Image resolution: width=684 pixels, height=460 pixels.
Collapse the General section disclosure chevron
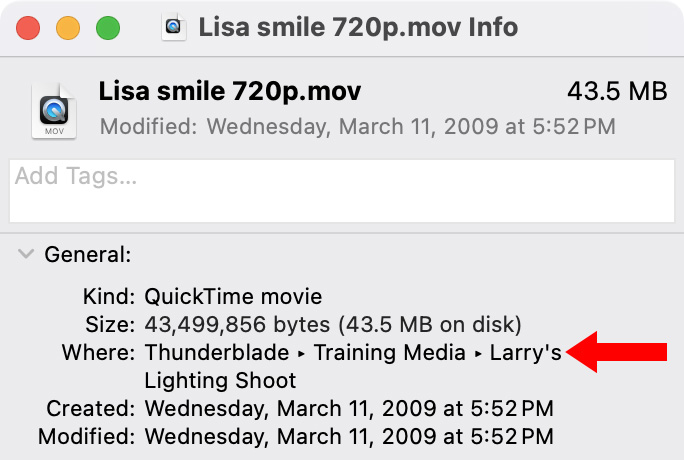pyautogui.click(x=25, y=254)
